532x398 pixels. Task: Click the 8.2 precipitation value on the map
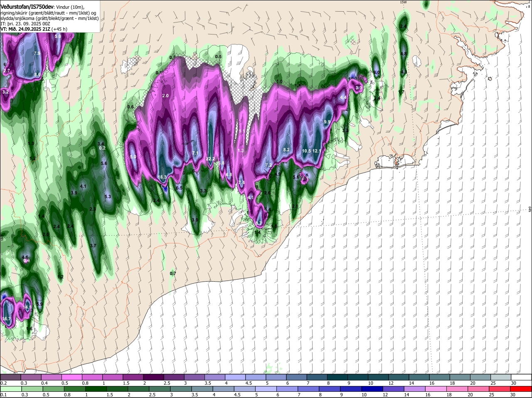(286, 150)
